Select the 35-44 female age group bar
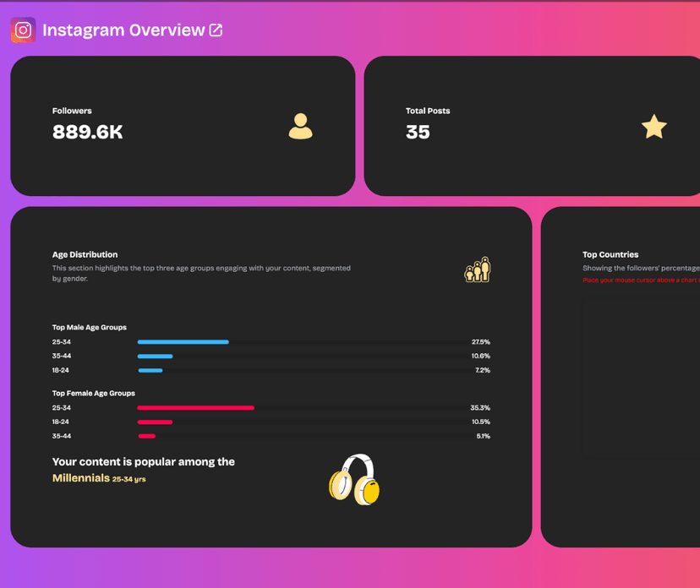Screen dimensions: 700x588 click(147, 436)
